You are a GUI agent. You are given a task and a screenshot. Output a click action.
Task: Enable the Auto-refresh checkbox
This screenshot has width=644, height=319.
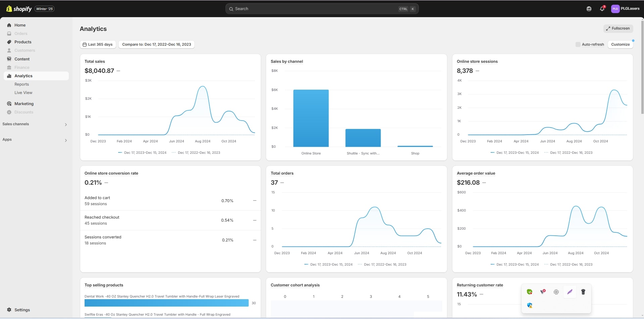578,44
